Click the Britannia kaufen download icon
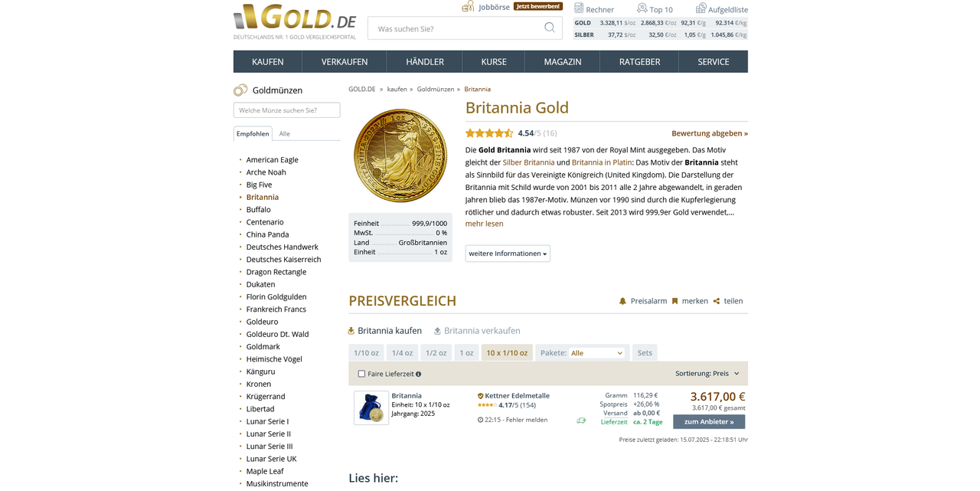The image size is (980, 491). (x=351, y=331)
